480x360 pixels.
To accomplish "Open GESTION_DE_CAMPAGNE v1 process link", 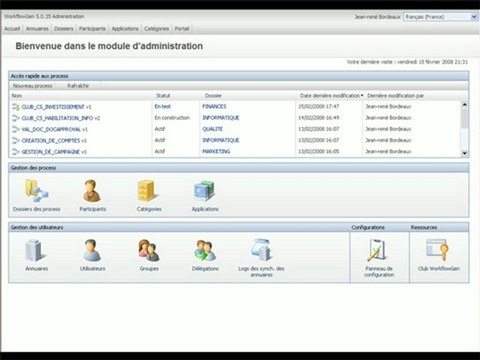I will tap(54, 152).
